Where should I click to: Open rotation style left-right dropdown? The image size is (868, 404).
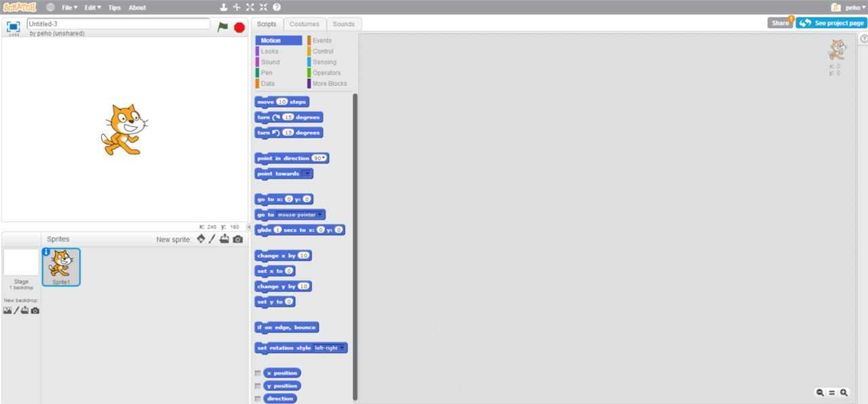pos(329,348)
